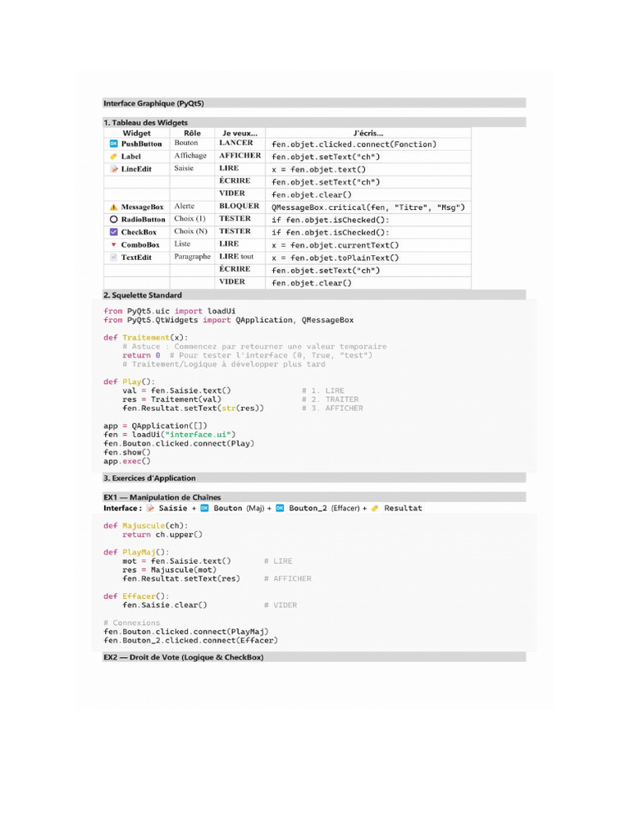Click the purple CheckBox icon
Image resolution: width=630 pixels, height=840 pixels.
pyautogui.click(x=113, y=232)
